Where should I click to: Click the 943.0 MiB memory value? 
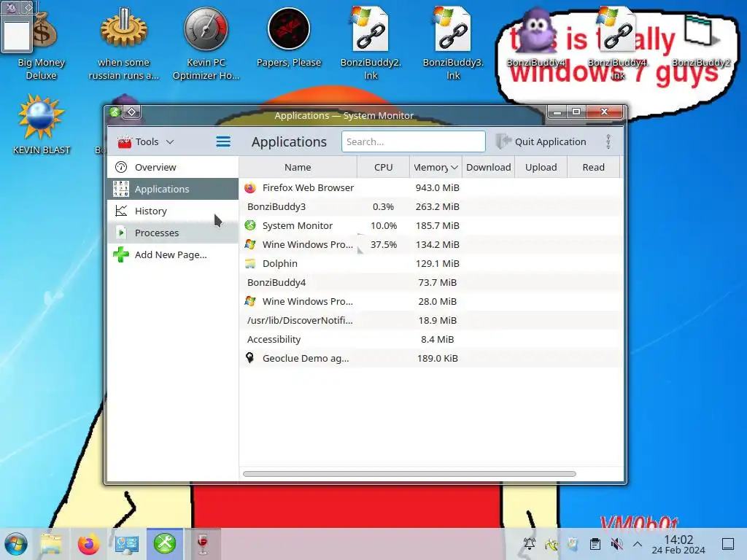pos(437,187)
